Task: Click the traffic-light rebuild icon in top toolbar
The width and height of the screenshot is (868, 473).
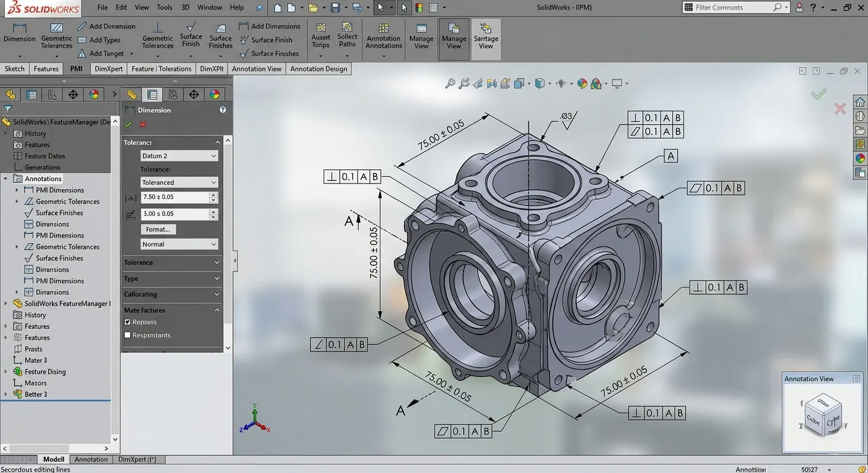Action: coord(419,7)
